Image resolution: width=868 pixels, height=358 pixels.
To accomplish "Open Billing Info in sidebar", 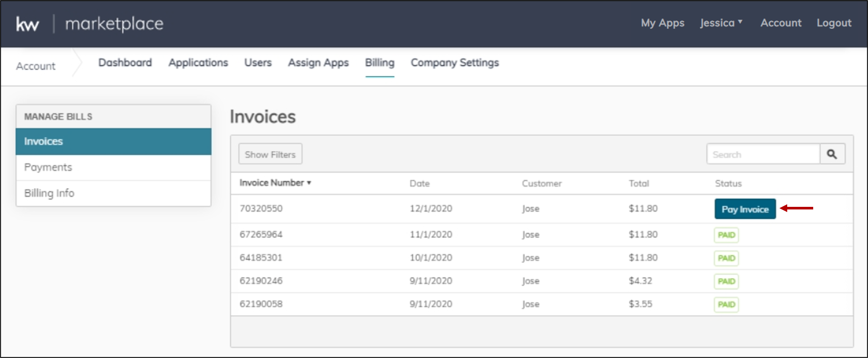I will pyautogui.click(x=114, y=193).
